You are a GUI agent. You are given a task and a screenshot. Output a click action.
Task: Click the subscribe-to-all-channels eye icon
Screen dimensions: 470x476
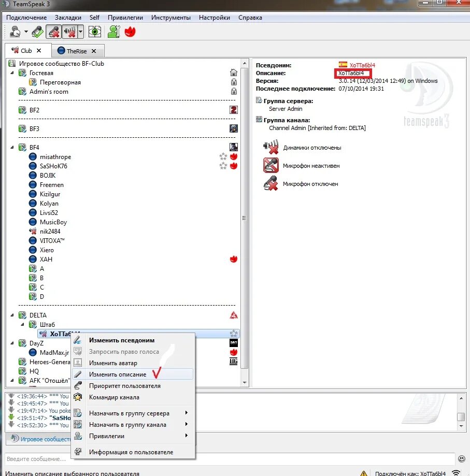pyautogui.click(x=95, y=32)
